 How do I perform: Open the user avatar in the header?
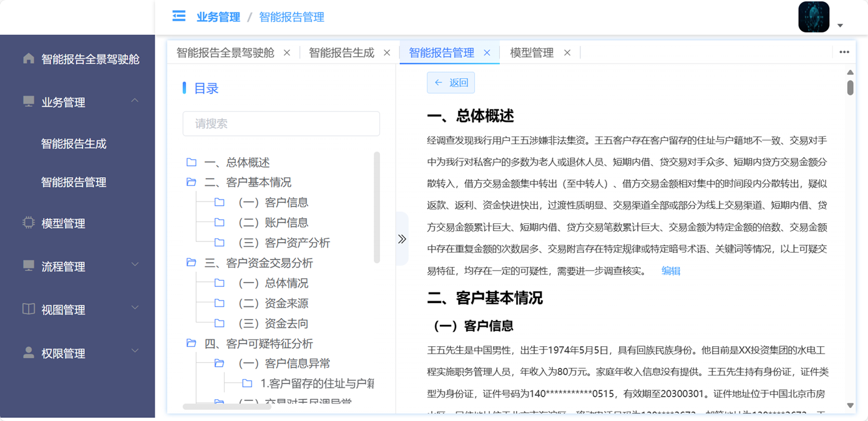point(814,17)
